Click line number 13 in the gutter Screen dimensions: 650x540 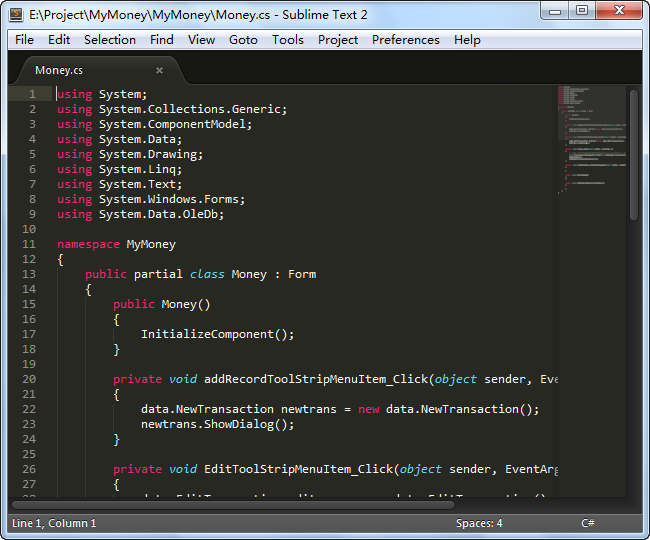click(28, 274)
